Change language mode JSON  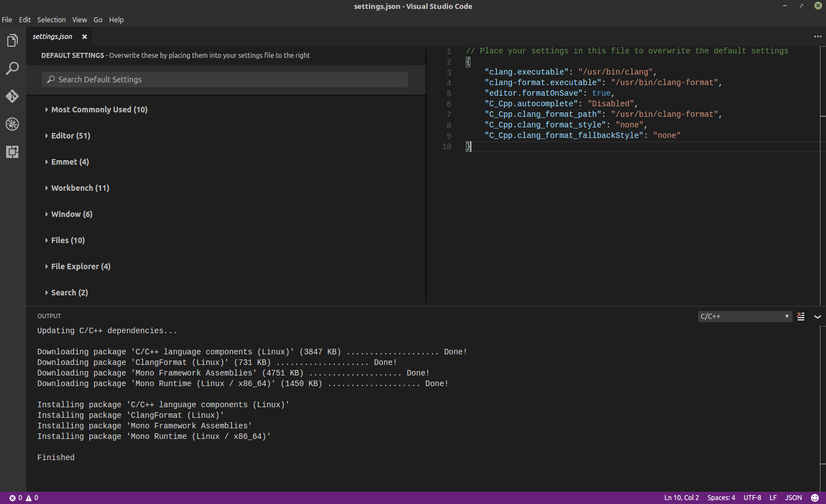point(793,498)
